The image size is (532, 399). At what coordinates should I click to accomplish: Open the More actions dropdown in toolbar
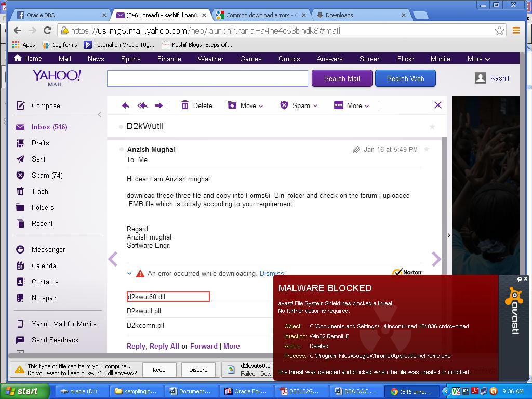click(352, 105)
